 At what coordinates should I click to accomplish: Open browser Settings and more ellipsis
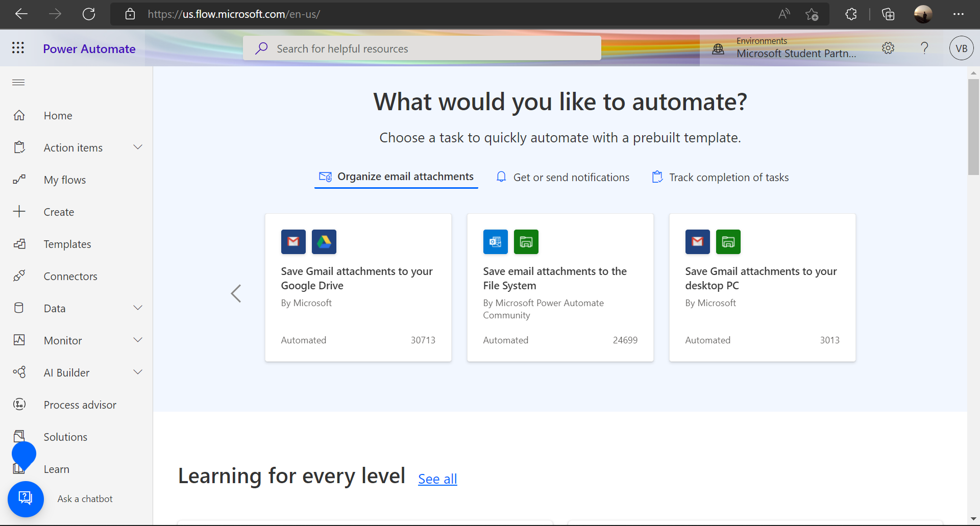(x=959, y=14)
